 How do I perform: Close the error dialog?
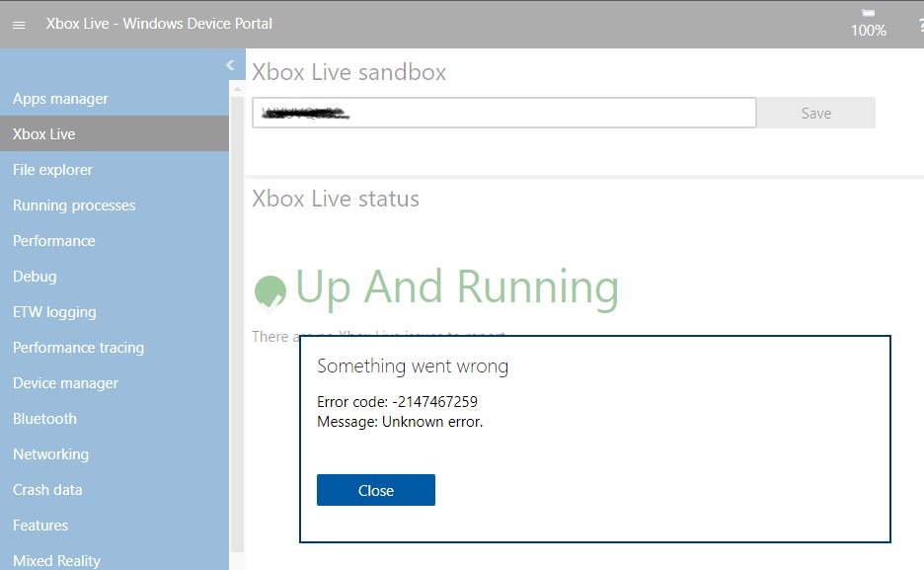point(376,490)
